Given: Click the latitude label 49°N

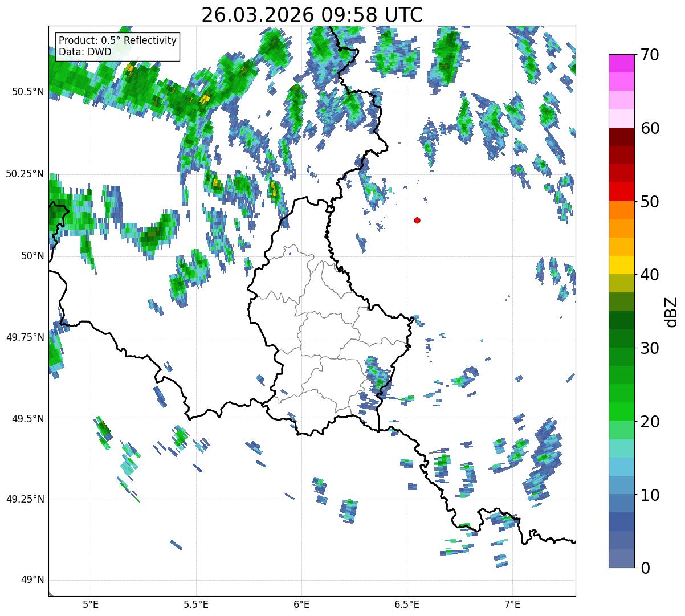Looking at the screenshot, I should click(x=32, y=580).
